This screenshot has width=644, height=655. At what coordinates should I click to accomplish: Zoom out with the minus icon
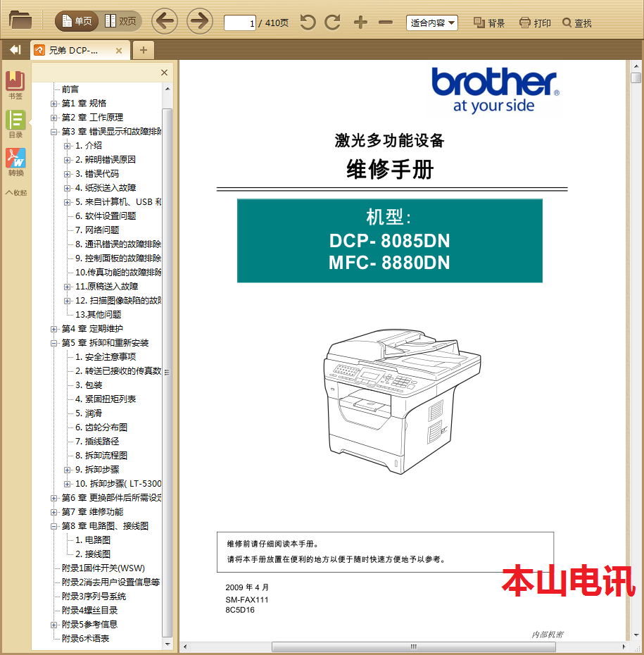[x=386, y=22]
